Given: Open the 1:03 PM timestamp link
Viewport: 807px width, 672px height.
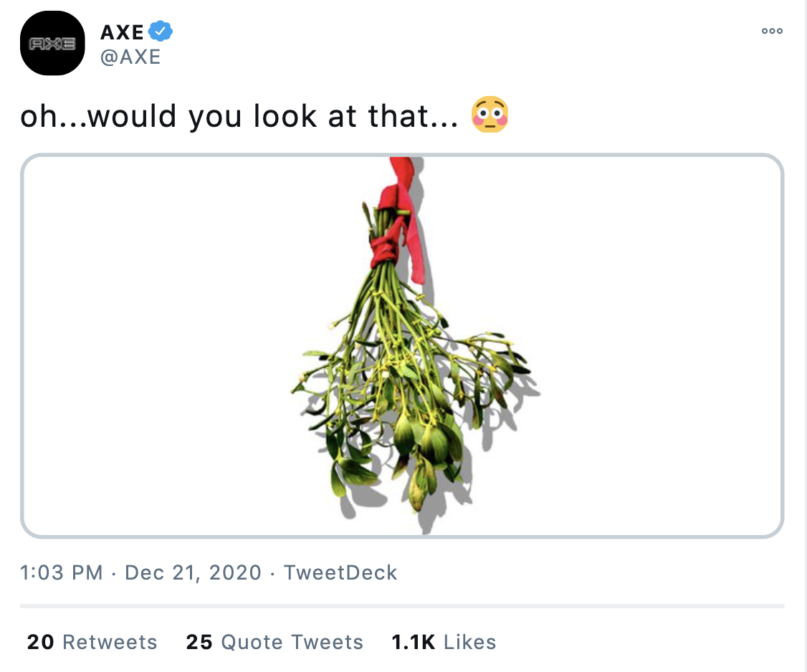Looking at the screenshot, I should tap(61, 572).
